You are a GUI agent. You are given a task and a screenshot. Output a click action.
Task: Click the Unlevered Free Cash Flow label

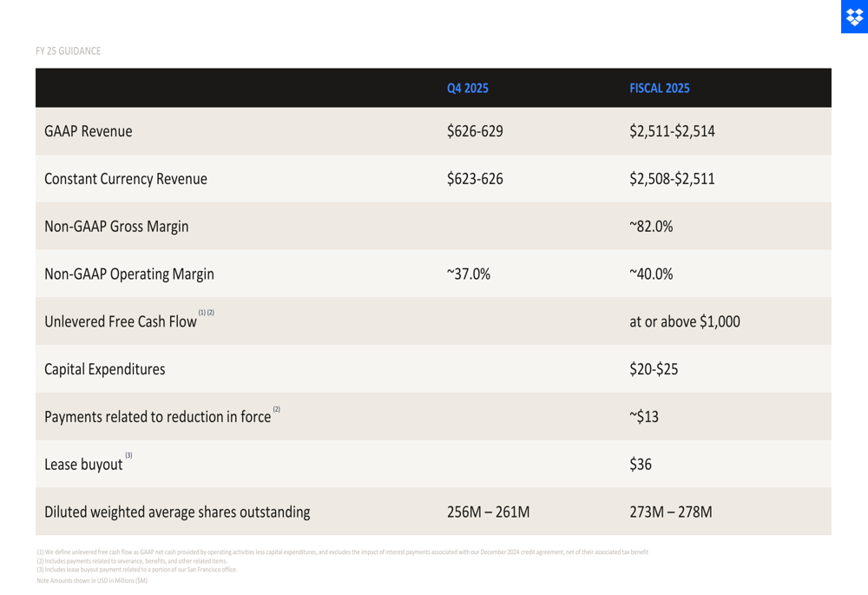121,321
